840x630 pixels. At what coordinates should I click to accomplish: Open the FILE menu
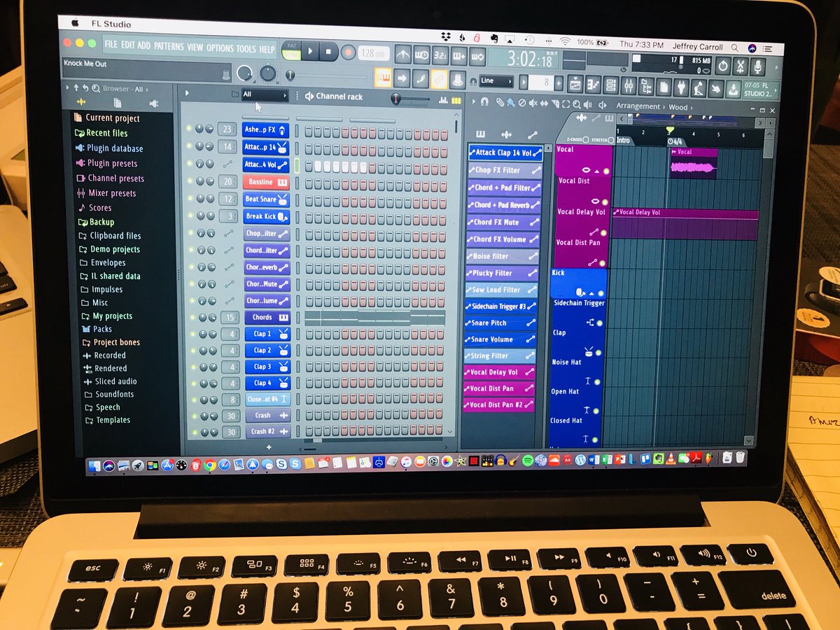point(111,45)
